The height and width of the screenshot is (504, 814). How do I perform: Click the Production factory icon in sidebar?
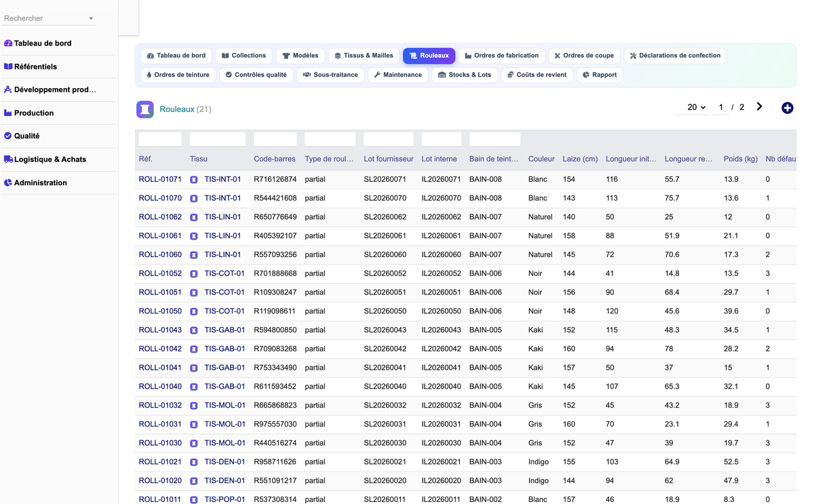coord(8,113)
